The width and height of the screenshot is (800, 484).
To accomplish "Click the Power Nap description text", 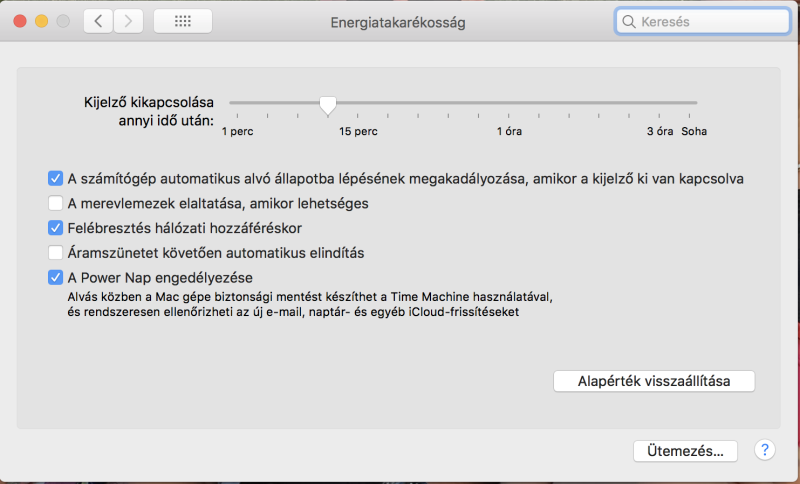I will click(x=310, y=304).
